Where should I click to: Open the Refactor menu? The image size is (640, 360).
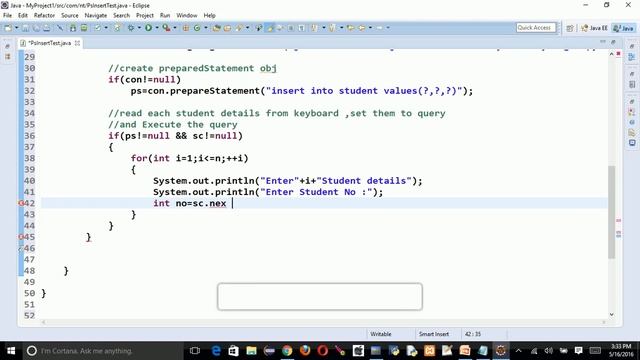(x=44, y=15)
